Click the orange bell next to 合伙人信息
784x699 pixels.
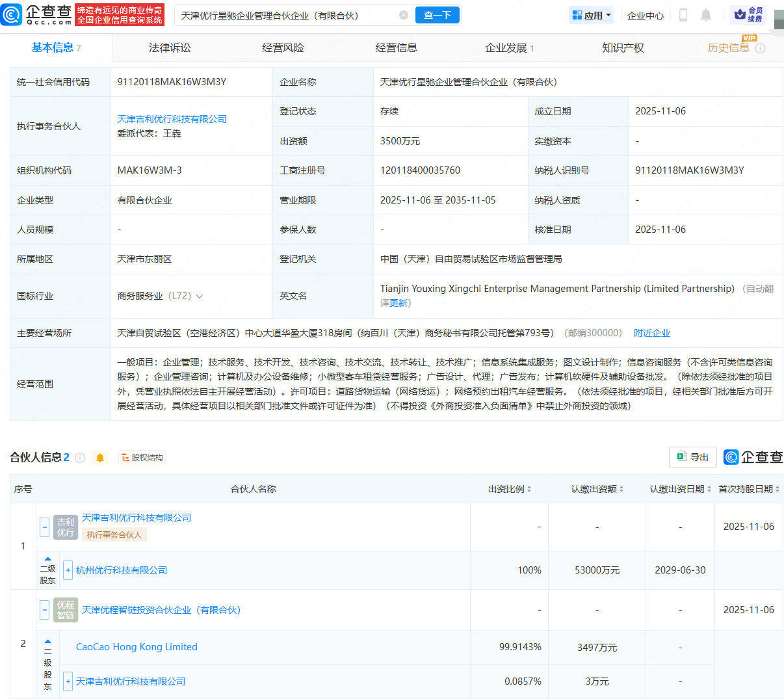pos(100,458)
